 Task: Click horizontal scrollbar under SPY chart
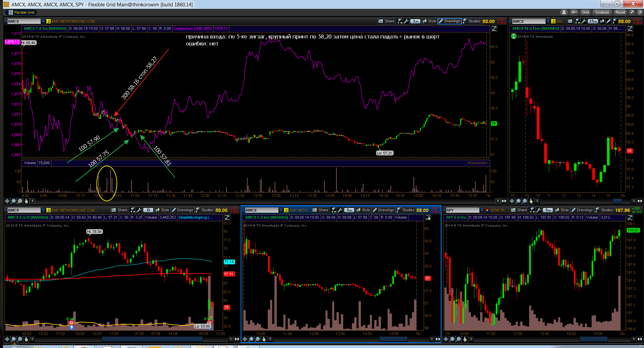point(594,339)
